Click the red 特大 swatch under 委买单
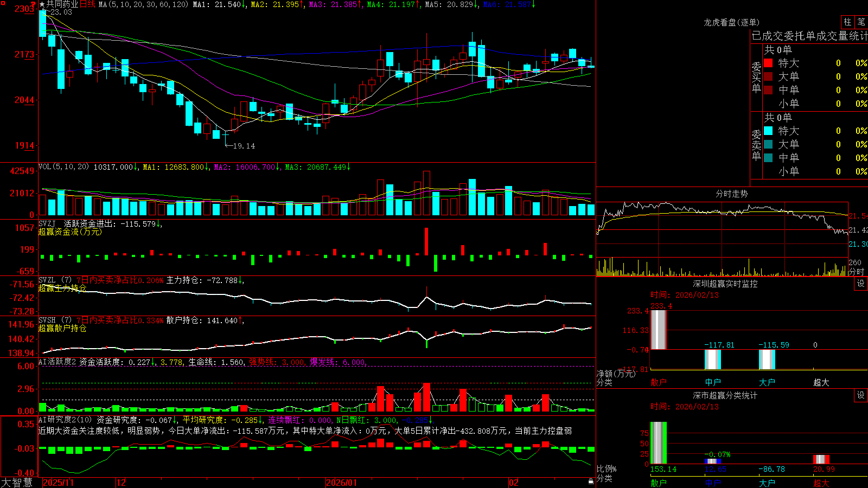The width and height of the screenshot is (868, 488). click(768, 63)
